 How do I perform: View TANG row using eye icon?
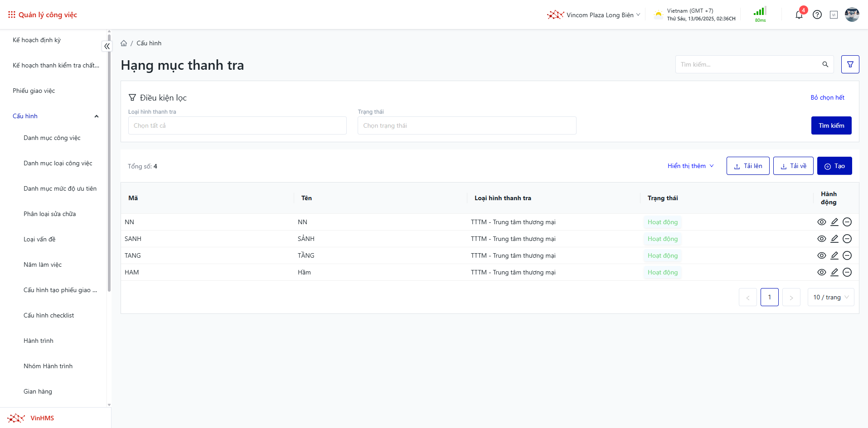[x=821, y=255]
